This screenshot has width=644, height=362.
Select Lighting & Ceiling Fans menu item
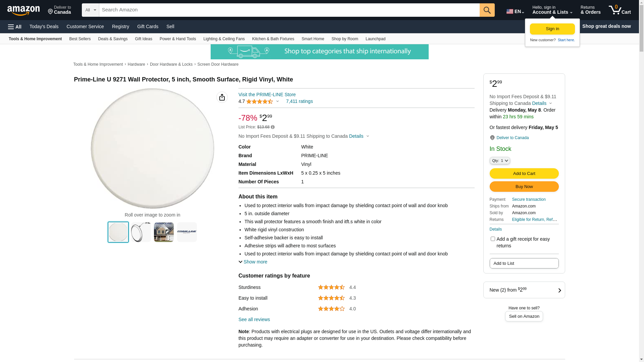224,39
